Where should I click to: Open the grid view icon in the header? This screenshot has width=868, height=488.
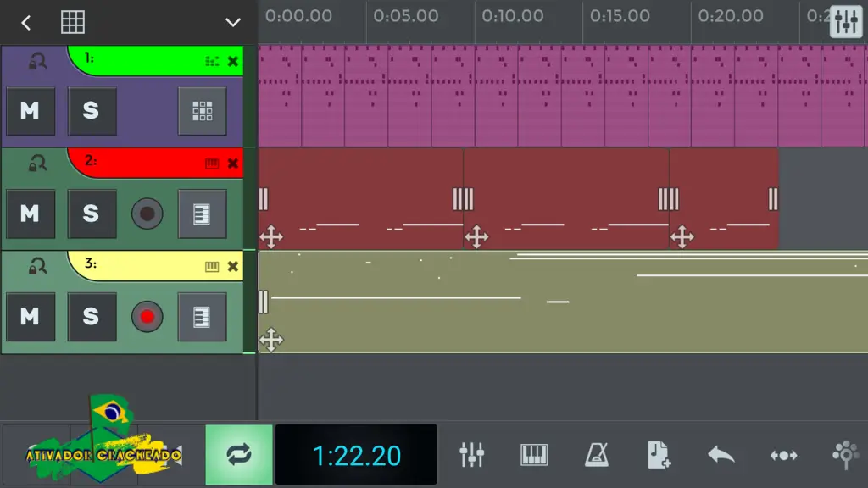[73, 23]
